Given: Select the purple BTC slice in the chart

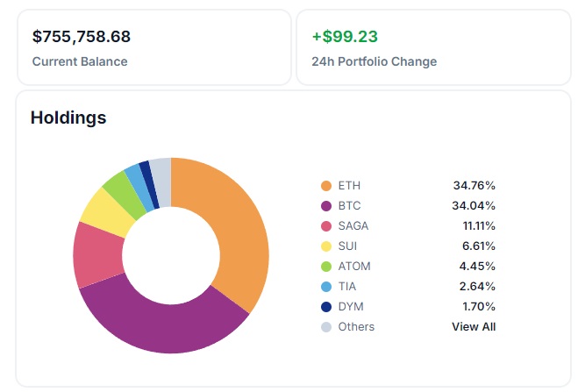Looking at the screenshot, I should click(167, 324).
